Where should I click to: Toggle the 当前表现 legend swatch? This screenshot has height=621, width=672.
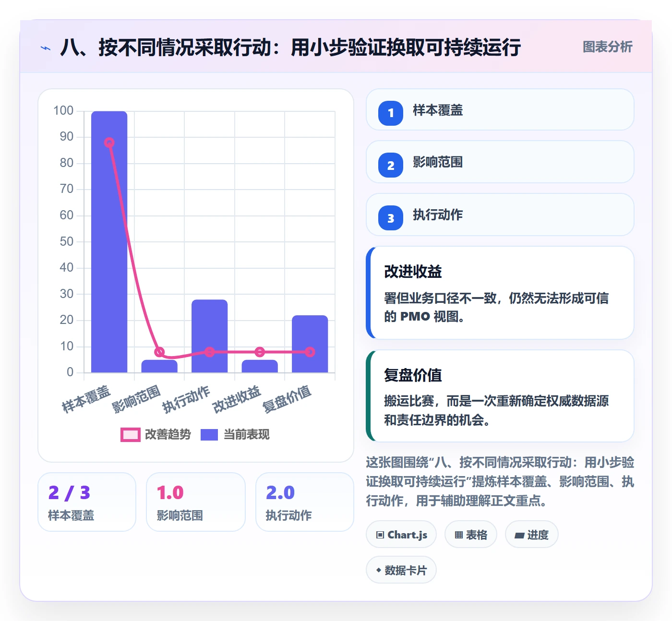[x=209, y=435]
